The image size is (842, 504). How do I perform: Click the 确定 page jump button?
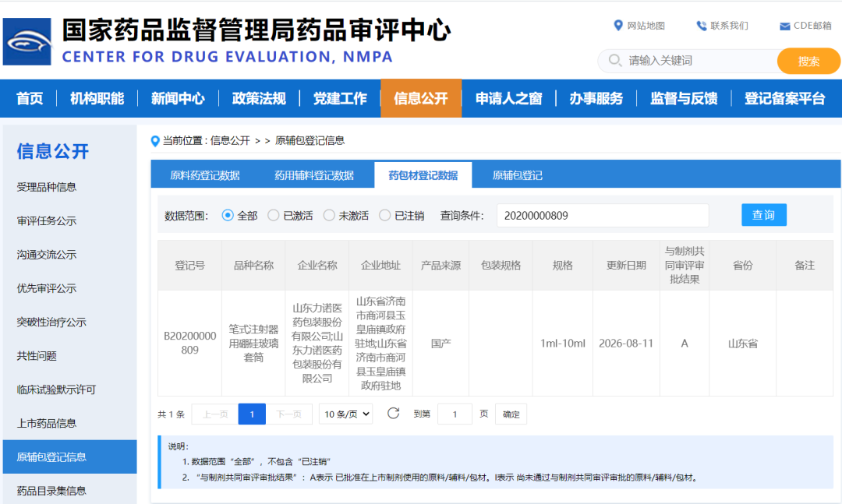tap(511, 414)
